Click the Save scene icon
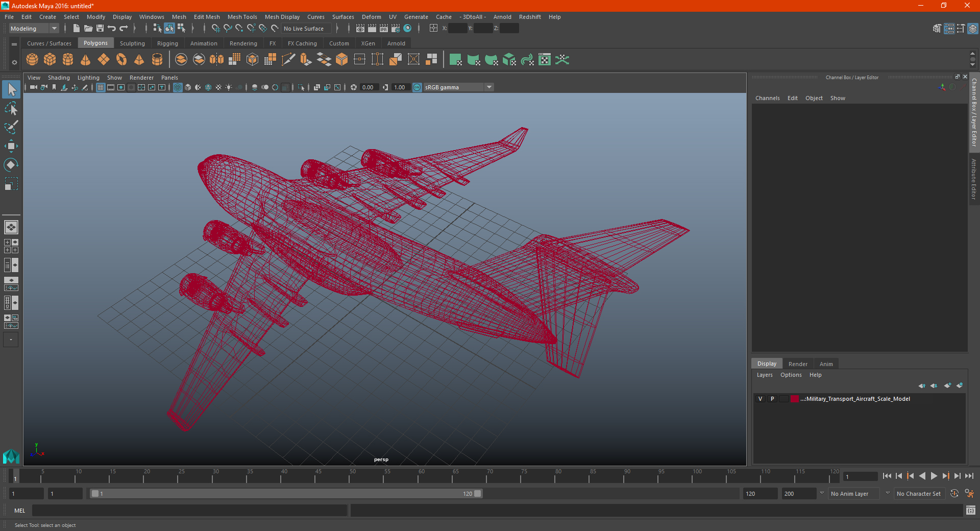The image size is (980, 531). coord(100,29)
